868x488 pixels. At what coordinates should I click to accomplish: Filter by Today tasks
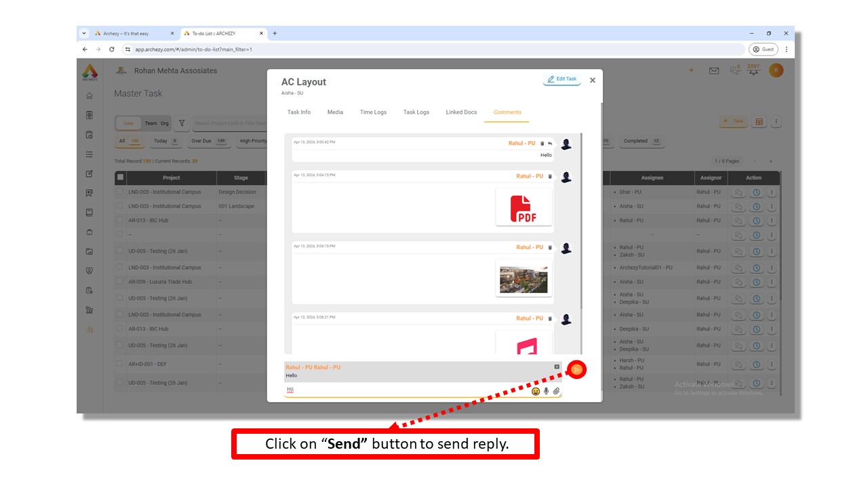pos(165,141)
